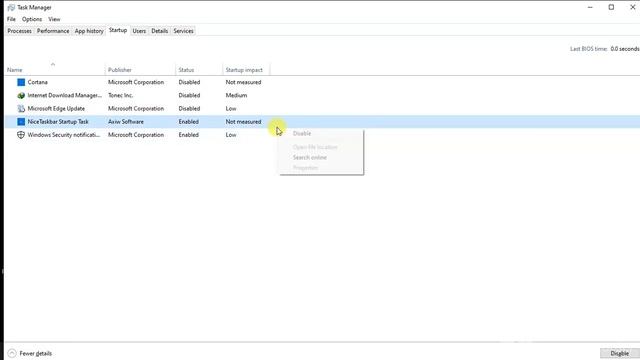The width and height of the screenshot is (640, 360).
Task: Open the Options menu
Action: click(32, 19)
